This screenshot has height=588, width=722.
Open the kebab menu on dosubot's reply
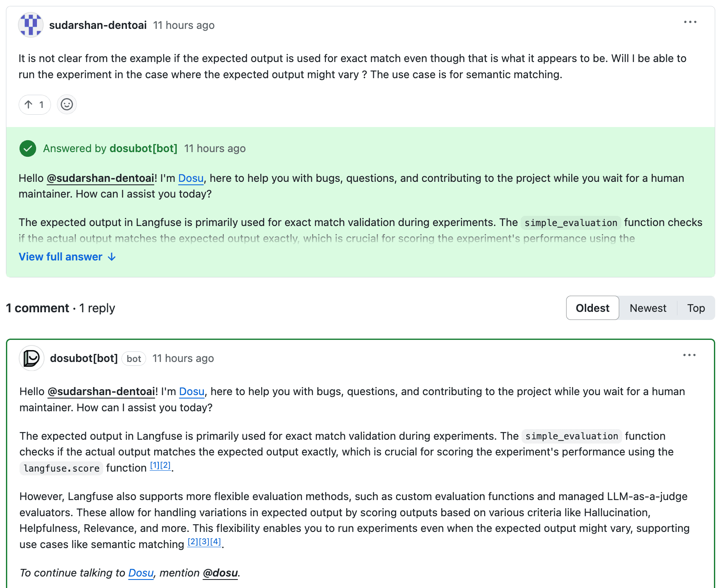click(x=690, y=355)
